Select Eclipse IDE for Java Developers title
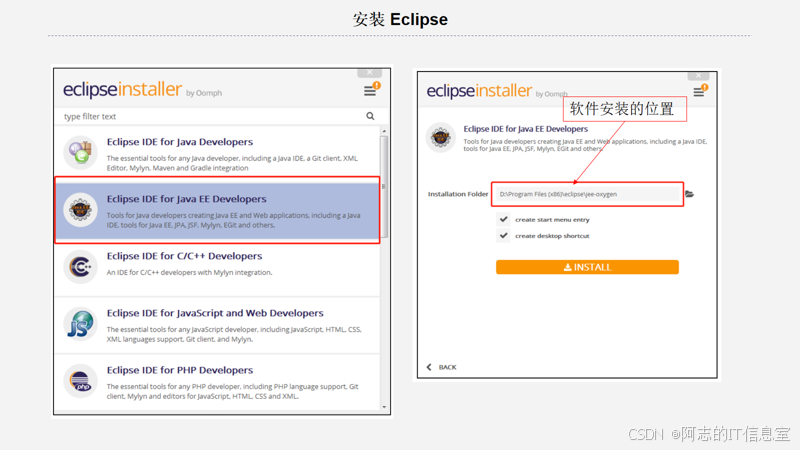Screen dimensions: 800x450 click(180, 142)
